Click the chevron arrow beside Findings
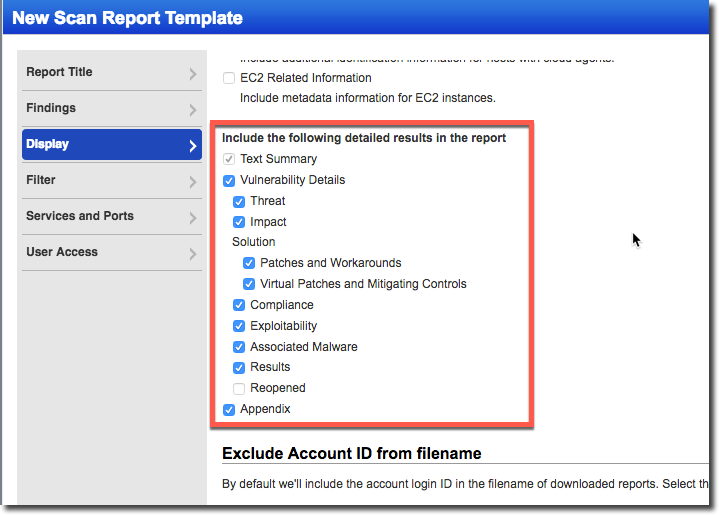Viewport: 719px width, 515px height. click(192, 109)
